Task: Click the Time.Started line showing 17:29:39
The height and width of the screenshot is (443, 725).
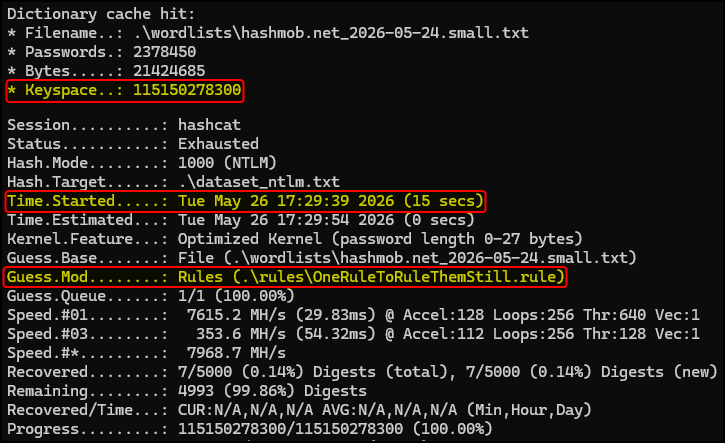Action: coord(245,201)
